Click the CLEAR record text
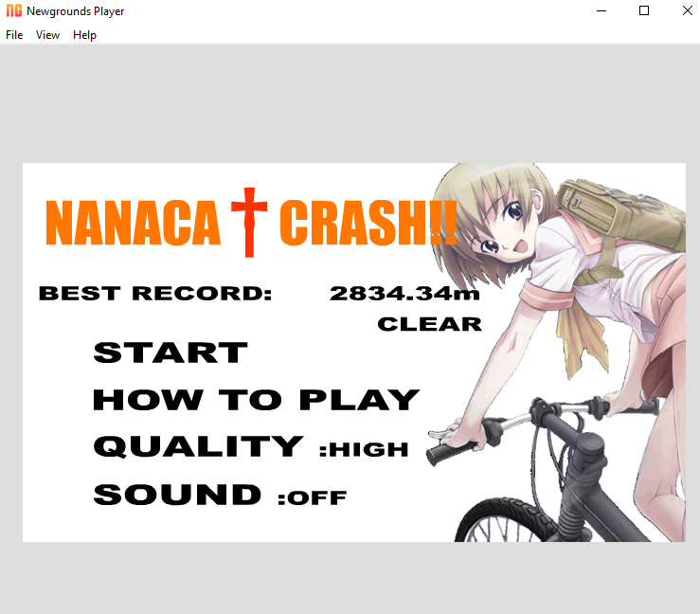This screenshot has height=614, width=700. tap(429, 324)
